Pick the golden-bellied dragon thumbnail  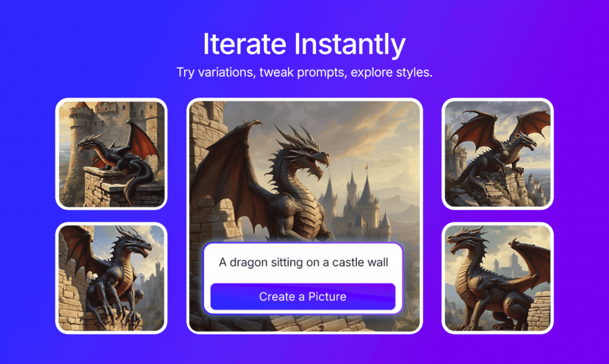point(497,278)
